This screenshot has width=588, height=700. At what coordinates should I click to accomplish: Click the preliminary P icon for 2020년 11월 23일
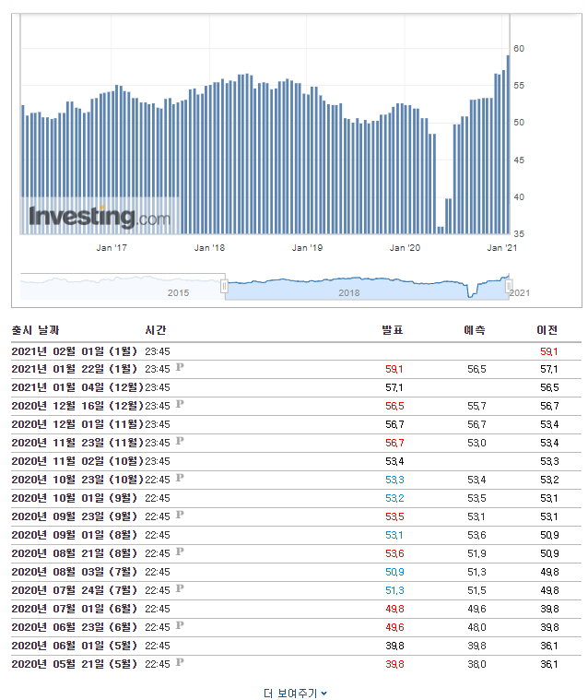[x=180, y=441]
